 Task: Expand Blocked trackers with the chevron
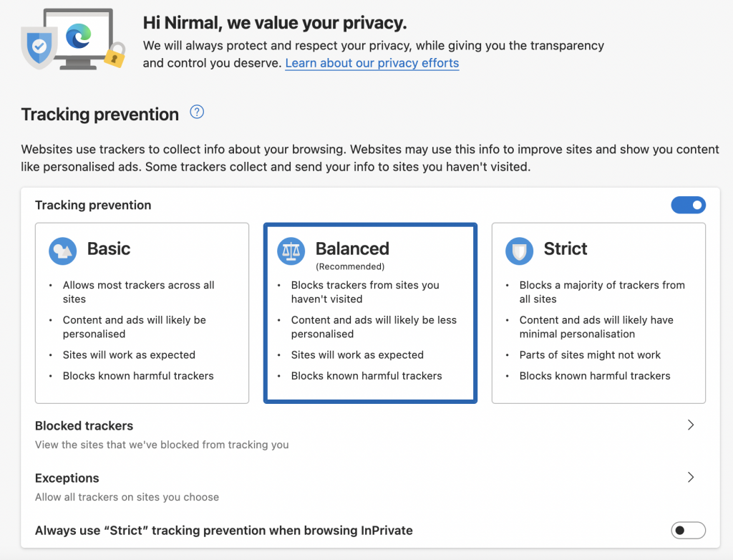point(691,425)
